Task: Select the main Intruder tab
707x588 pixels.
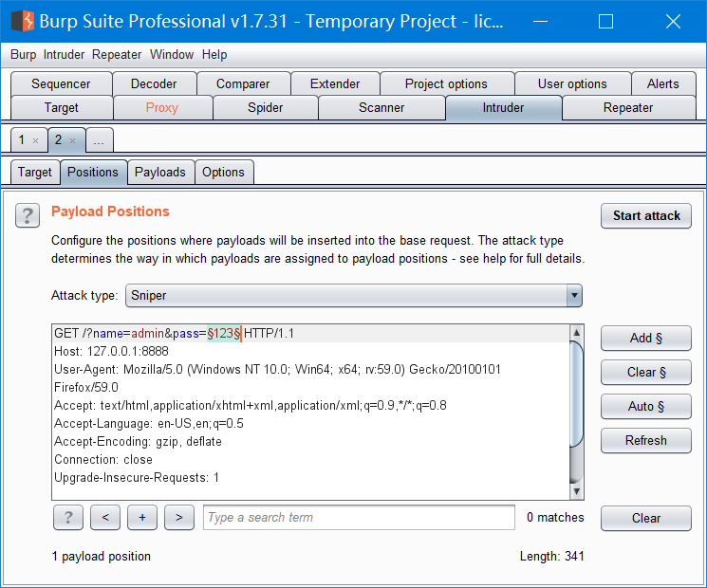Action: pos(503,108)
